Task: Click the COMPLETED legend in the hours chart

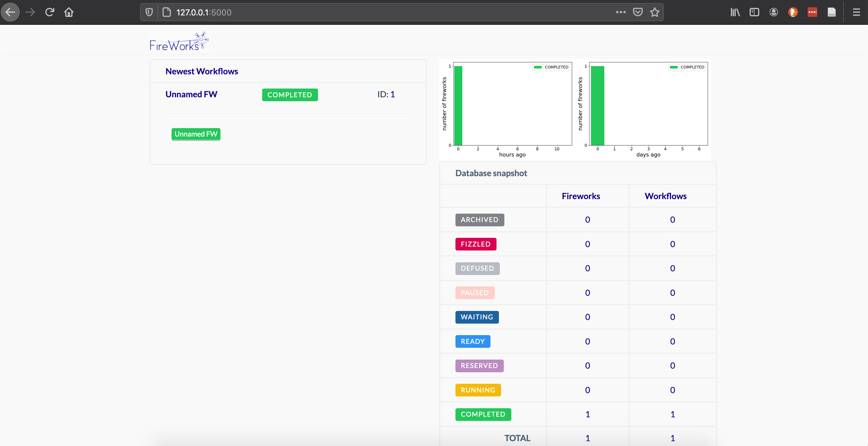Action: [551, 67]
